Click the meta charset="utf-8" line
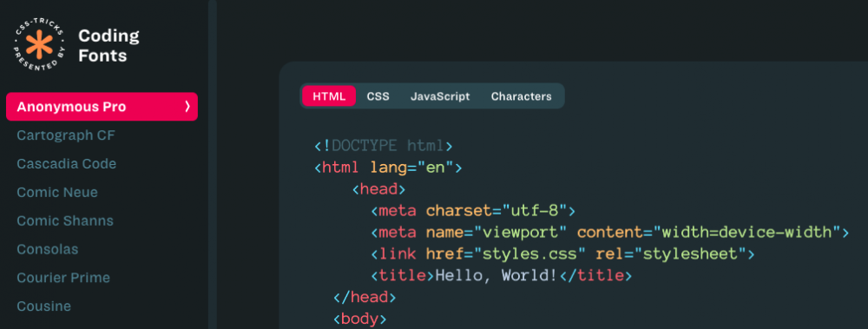 pyautogui.click(x=473, y=210)
